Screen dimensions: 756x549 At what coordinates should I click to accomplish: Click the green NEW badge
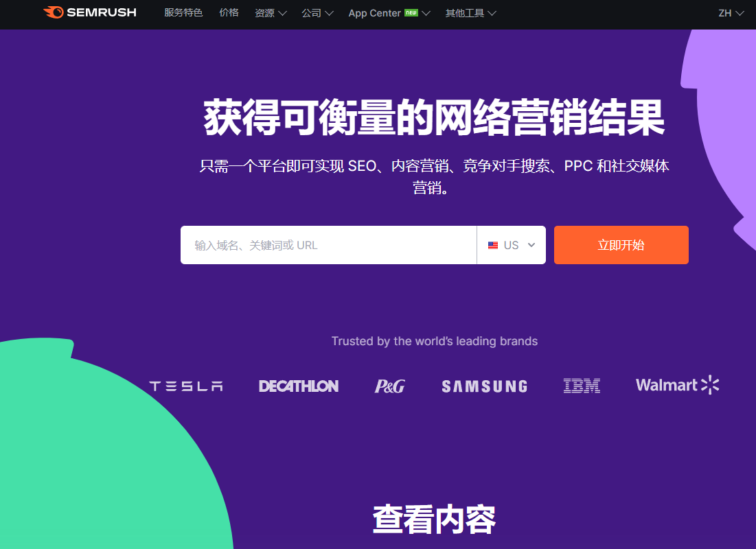click(411, 12)
